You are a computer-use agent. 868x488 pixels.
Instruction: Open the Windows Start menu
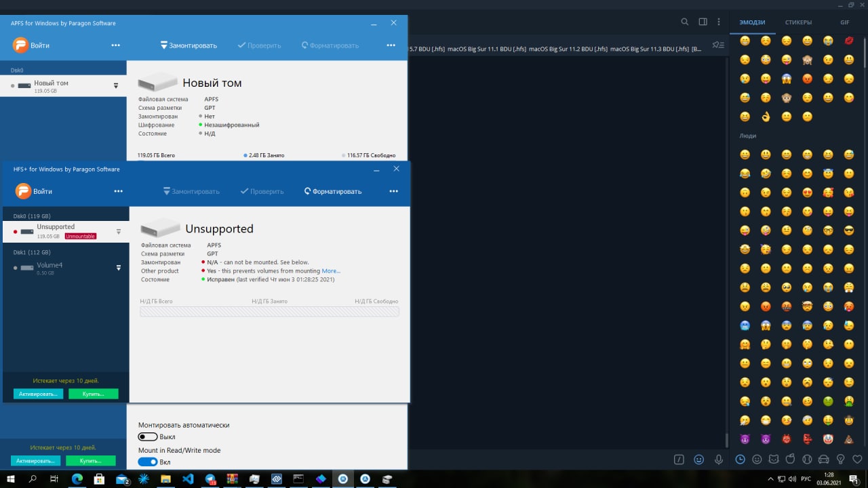tap(11, 479)
